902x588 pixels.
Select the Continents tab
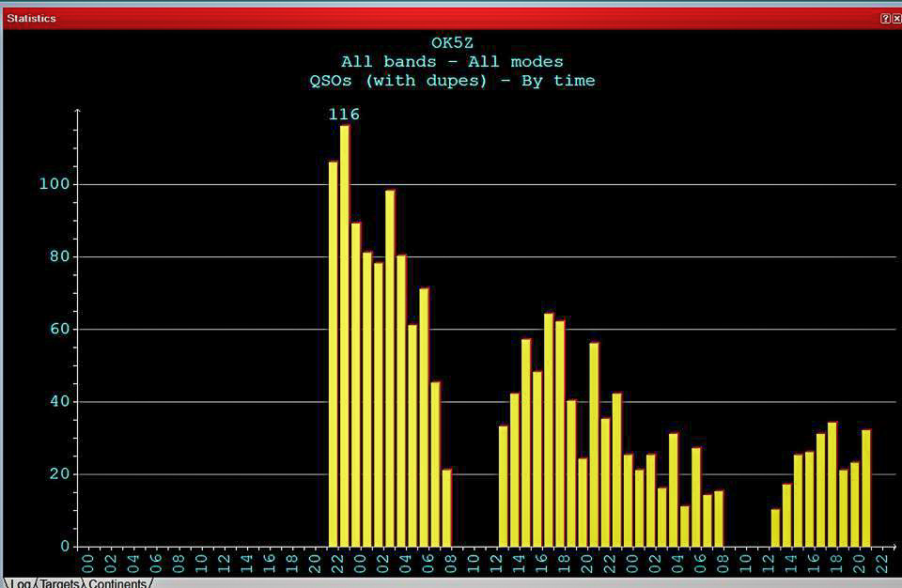click(x=117, y=583)
